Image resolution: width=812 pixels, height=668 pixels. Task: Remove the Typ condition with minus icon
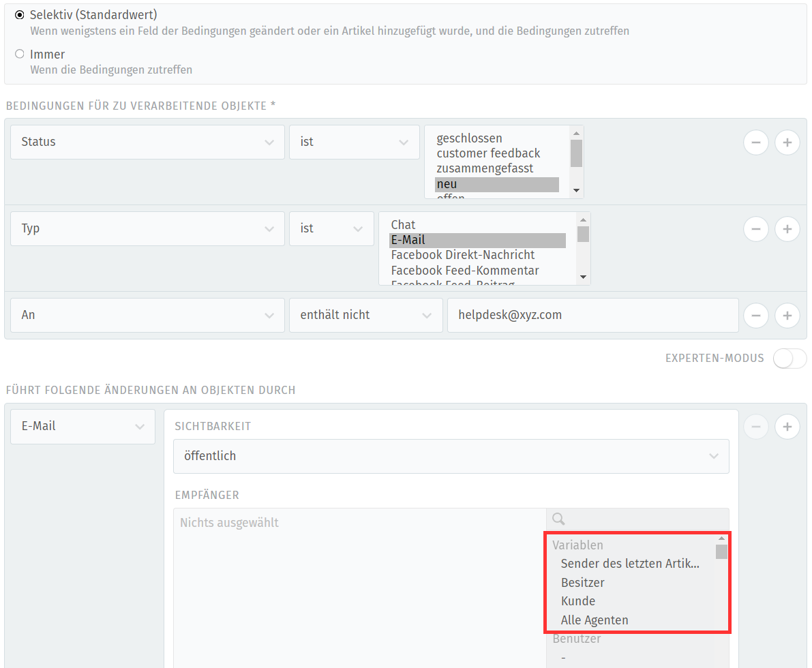click(x=756, y=229)
